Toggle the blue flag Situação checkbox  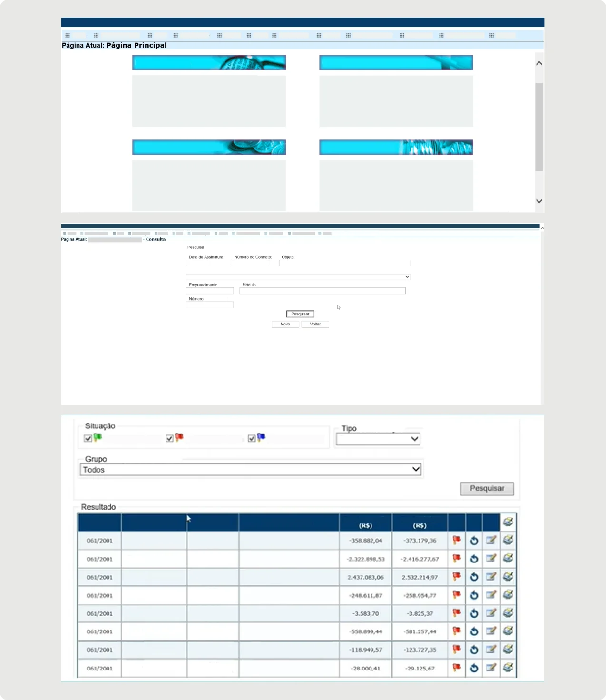(252, 438)
